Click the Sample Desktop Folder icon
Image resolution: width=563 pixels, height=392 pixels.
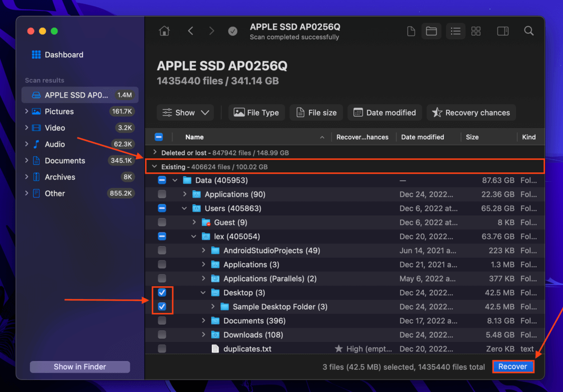click(225, 307)
